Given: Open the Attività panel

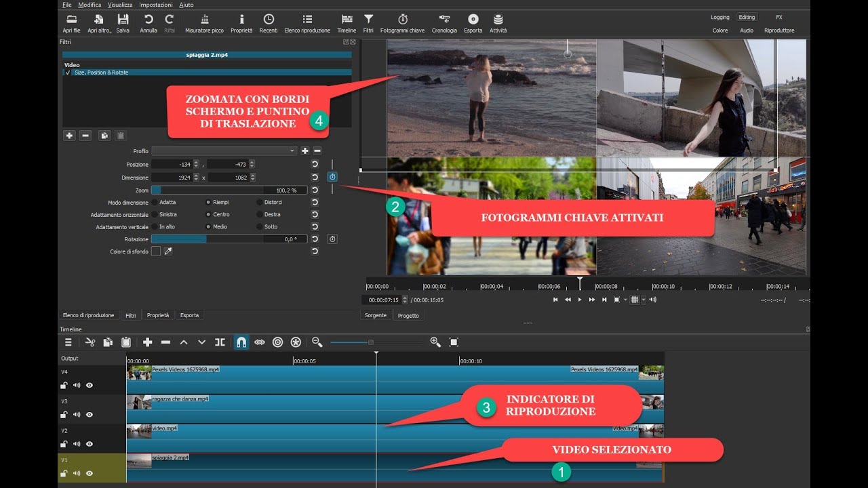Looking at the screenshot, I should coord(498,24).
